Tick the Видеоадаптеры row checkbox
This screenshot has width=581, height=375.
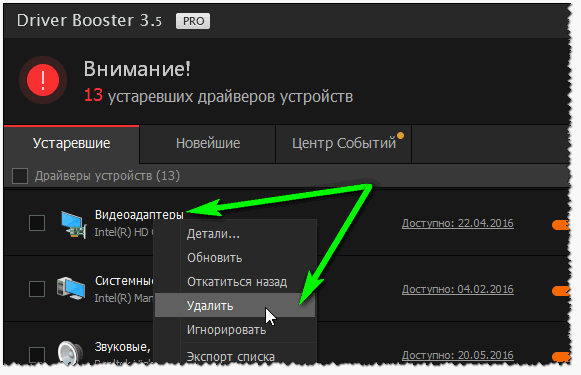[x=37, y=223]
